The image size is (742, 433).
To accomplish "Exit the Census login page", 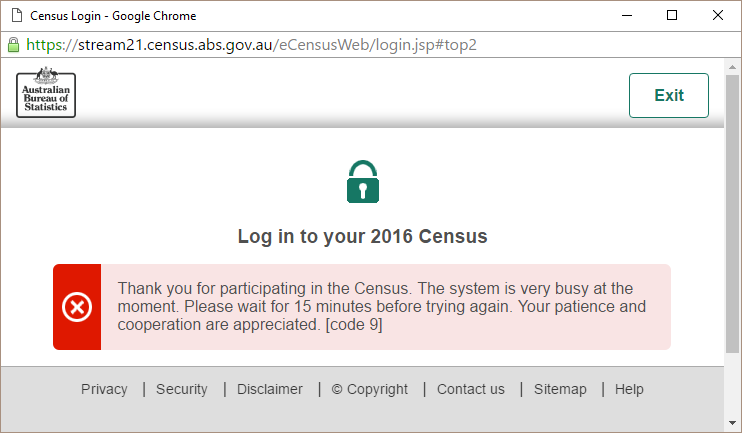I will [669, 95].
